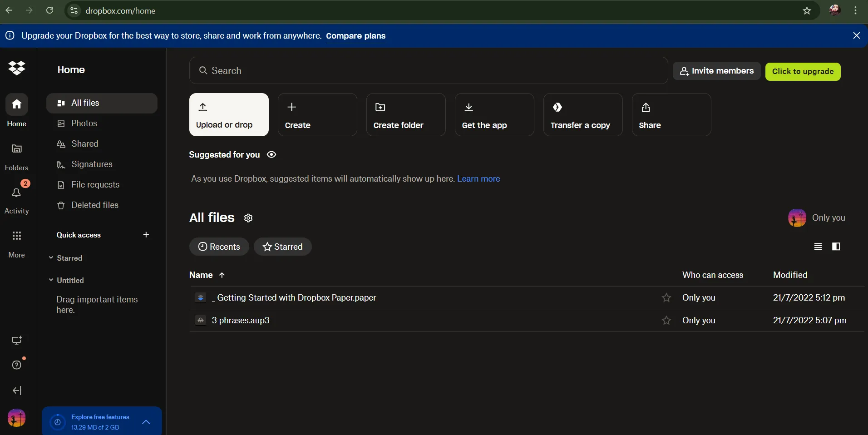The width and height of the screenshot is (868, 435).
Task: Star the 3 phrases.aup3 file
Action: click(666, 321)
